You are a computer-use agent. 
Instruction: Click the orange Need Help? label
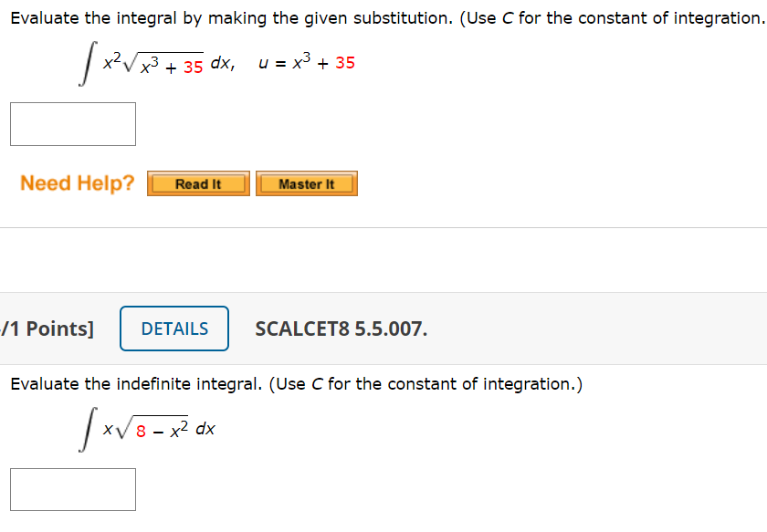(x=78, y=183)
